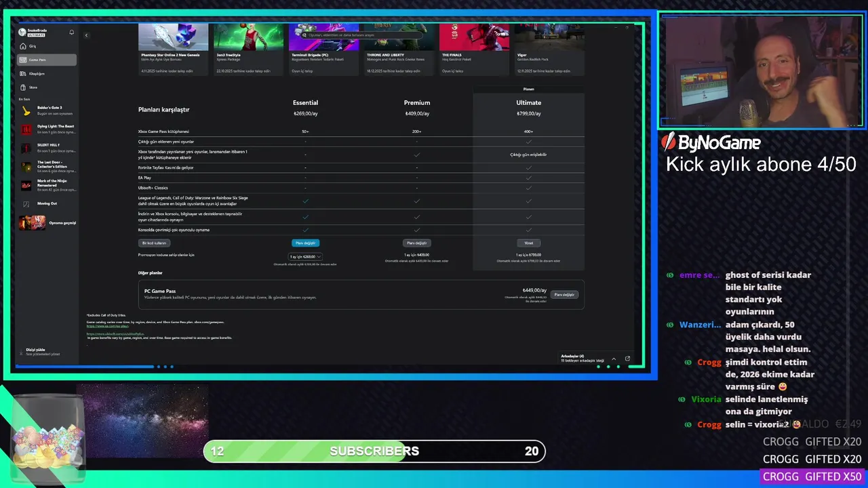Viewport: 868px width, 488px height.
Task: Open the 1 ay için ₺269,00 dropdown
Action: click(x=305, y=256)
